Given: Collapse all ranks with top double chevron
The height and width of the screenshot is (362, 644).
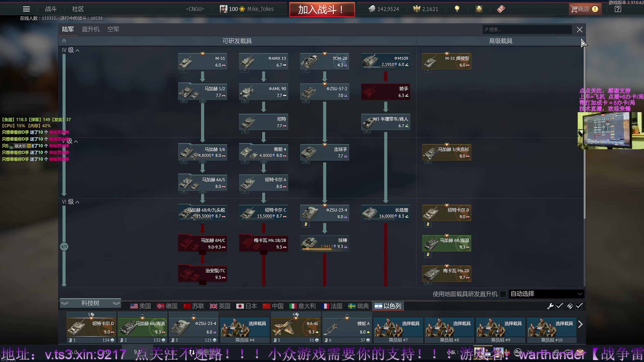Looking at the screenshot, I should (64, 41).
